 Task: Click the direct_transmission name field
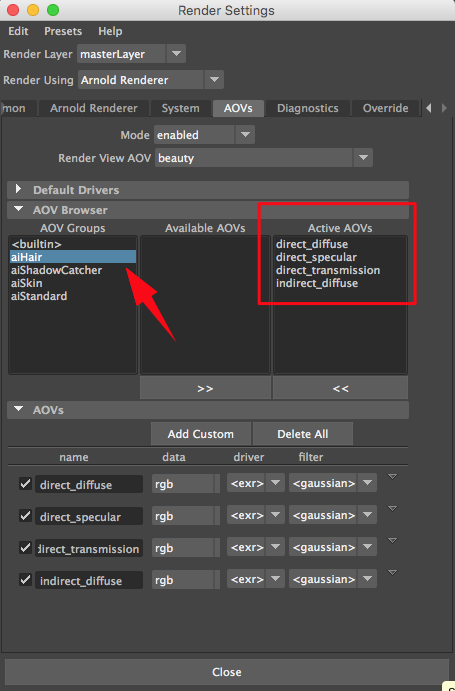(x=89, y=549)
